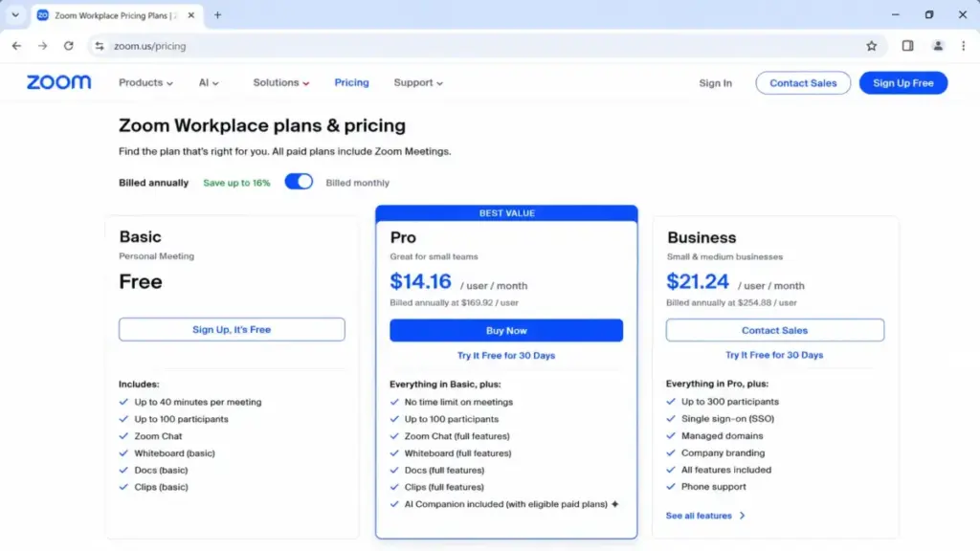
Task: Toggle the annual/monthly billing switch
Action: (299, 182)
